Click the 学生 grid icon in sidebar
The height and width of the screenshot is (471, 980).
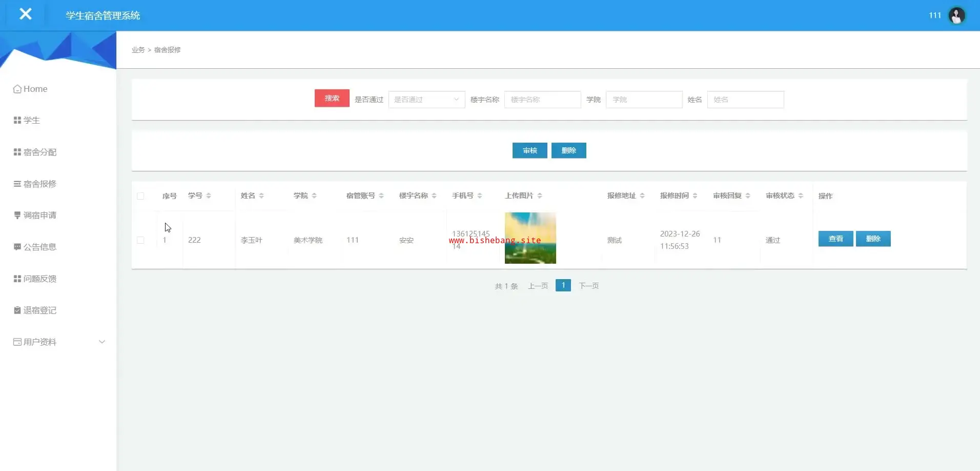tap(17, 121)
